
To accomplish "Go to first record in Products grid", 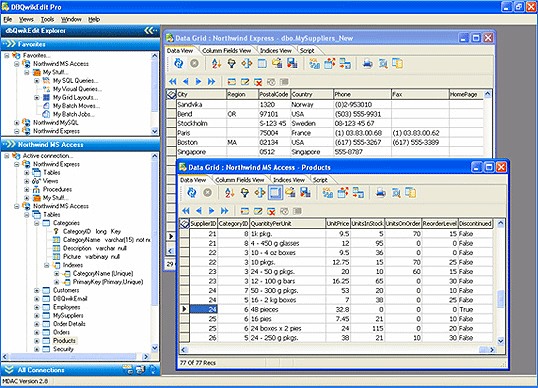I will 186,211.
